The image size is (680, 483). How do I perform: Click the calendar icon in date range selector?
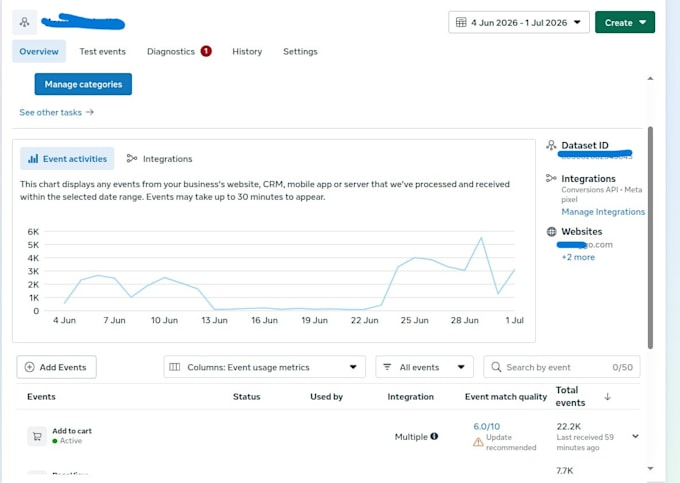tap(461, 23)
